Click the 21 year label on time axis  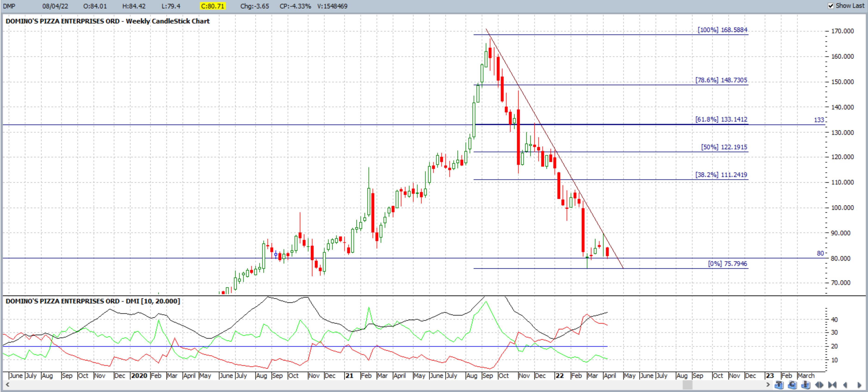(x=349, y=376)
